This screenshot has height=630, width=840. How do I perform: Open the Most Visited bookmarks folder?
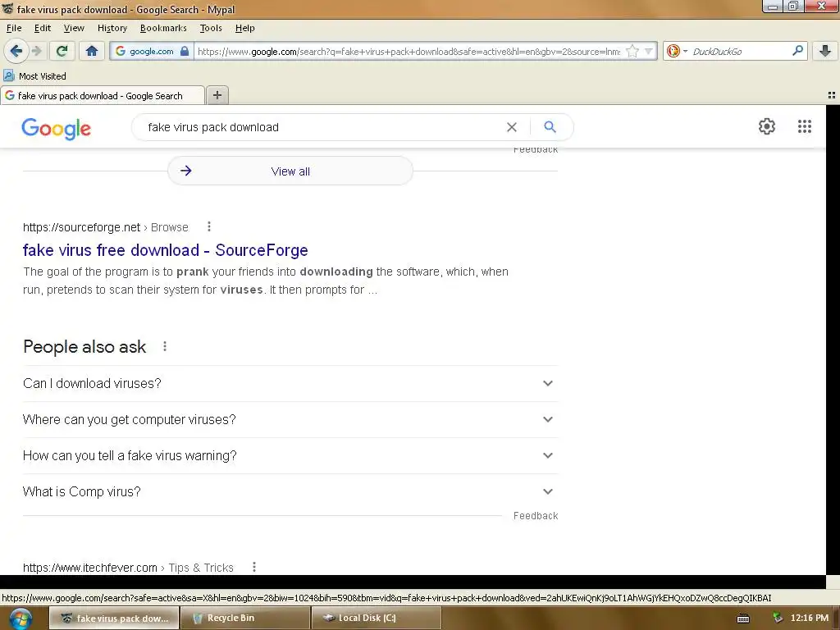point(35,76)
